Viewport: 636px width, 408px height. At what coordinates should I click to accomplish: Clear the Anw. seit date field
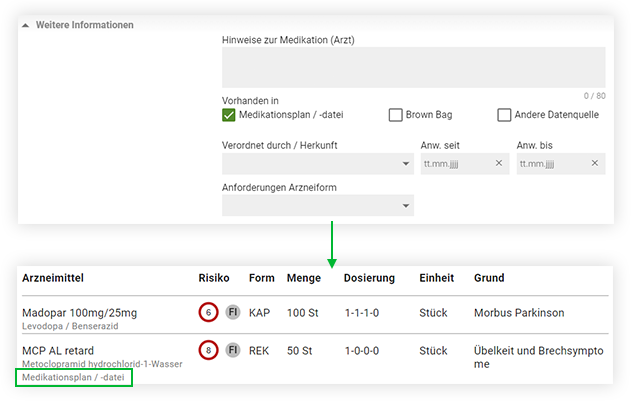(x=498, y=164)
